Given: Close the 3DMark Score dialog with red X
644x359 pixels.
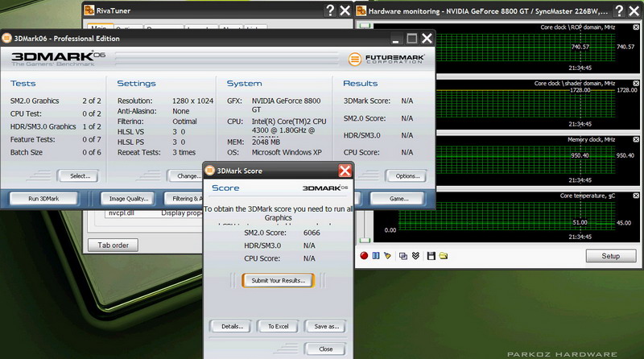Looking at the screenshot, I should (345, 171).
